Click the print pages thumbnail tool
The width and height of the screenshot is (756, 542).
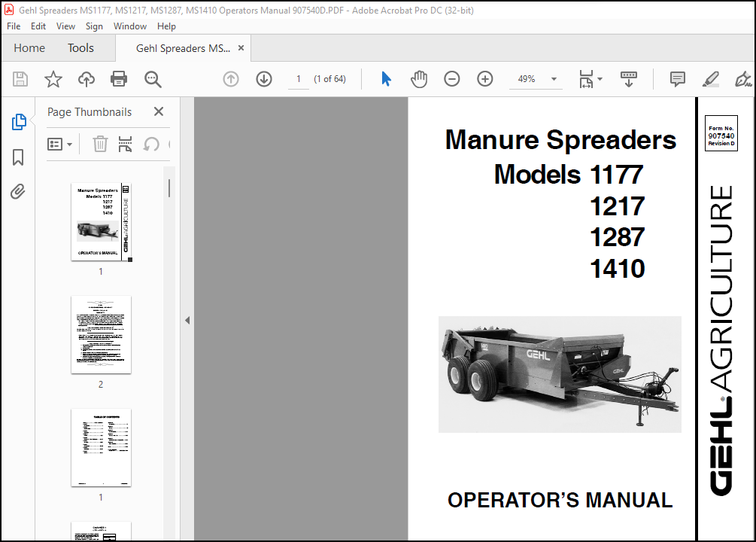tap(126, 144)
